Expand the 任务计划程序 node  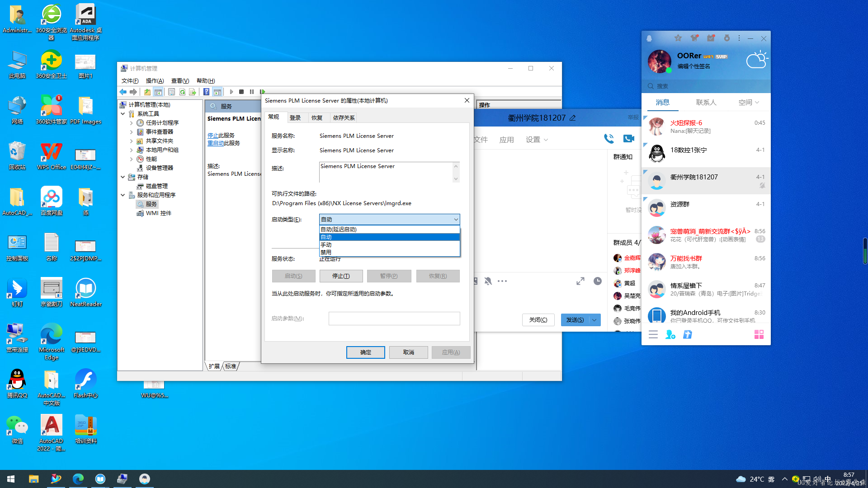(132, 122)
